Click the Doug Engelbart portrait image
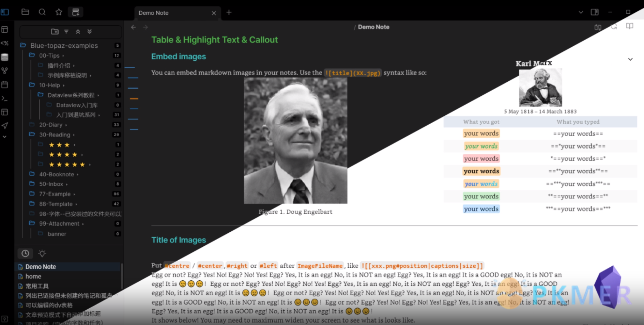 point(295,141)
